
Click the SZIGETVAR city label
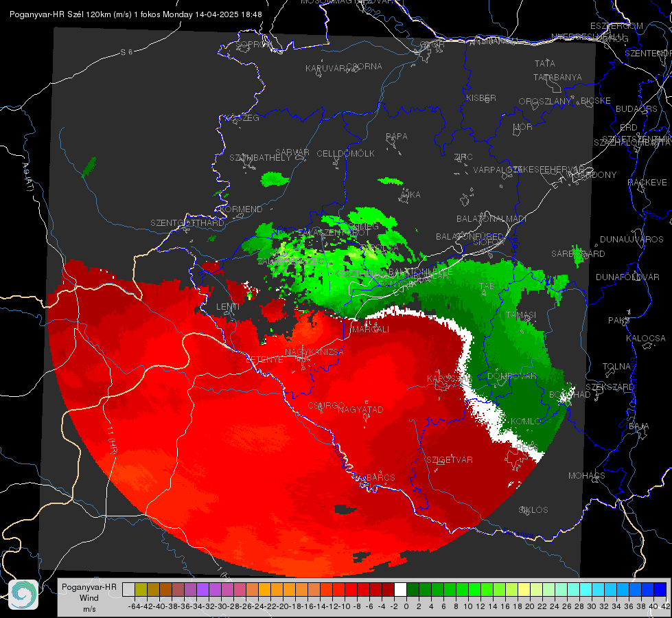pos(450,460)
